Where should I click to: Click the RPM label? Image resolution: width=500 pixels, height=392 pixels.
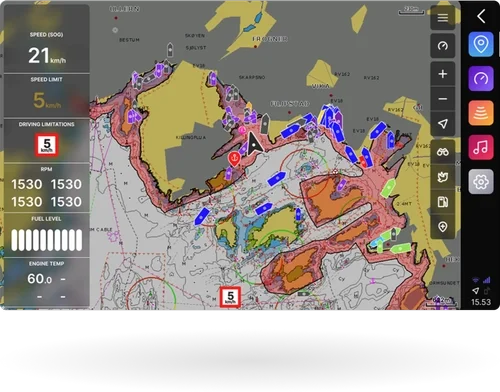tap(46, 169)
